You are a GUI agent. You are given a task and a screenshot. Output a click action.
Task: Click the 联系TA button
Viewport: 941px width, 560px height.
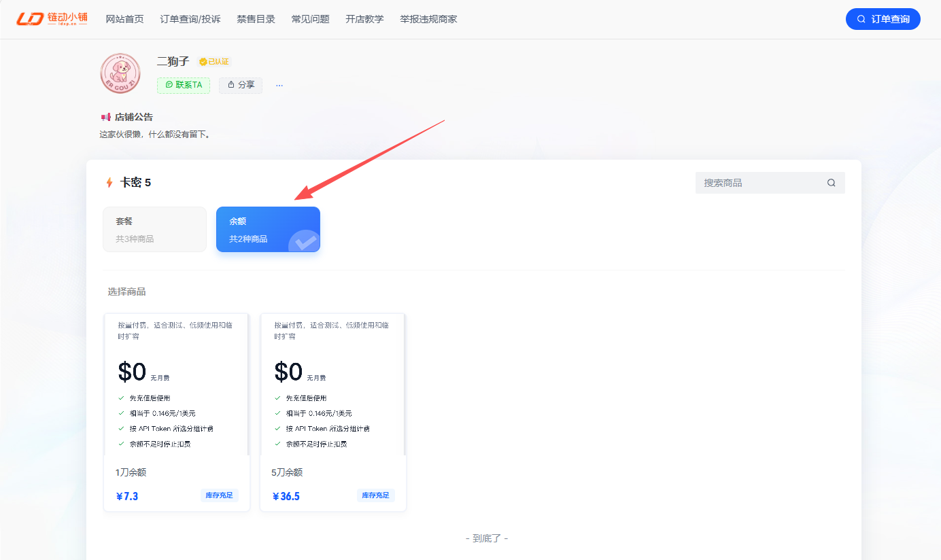pyautogui.click(x=184, y=85)
